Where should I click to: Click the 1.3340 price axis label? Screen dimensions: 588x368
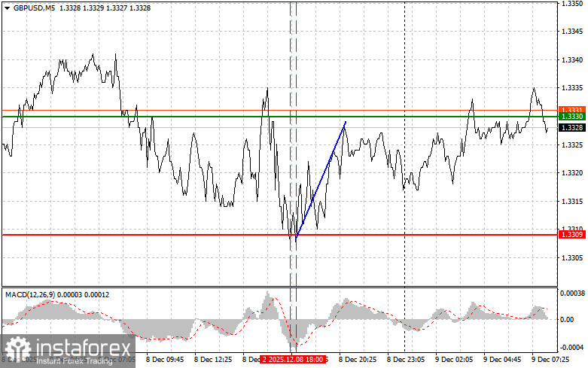pos(572,60)
